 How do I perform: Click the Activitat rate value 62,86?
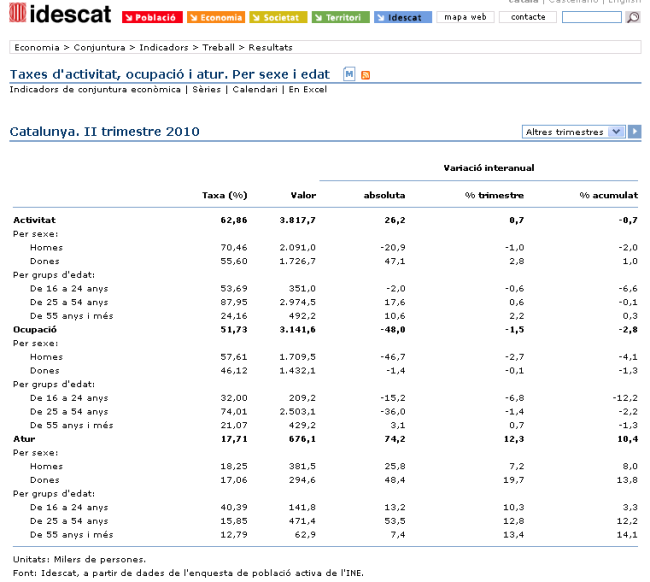coord(234,220)
